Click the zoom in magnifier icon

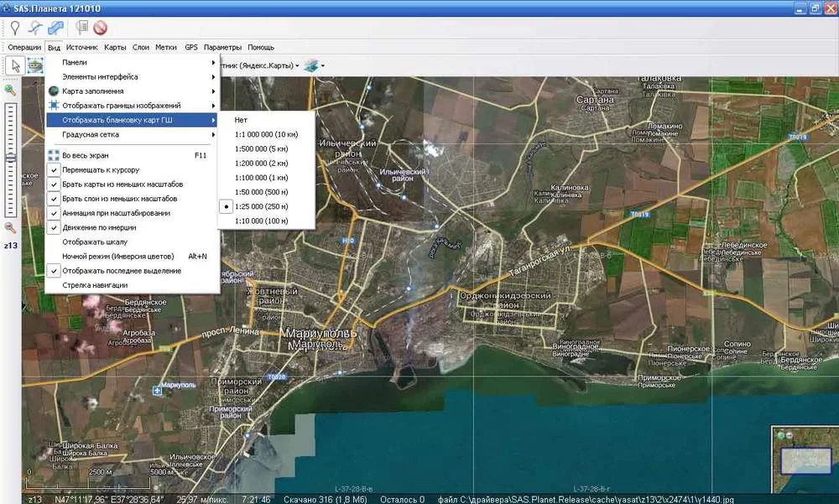(x=11, y=90)
